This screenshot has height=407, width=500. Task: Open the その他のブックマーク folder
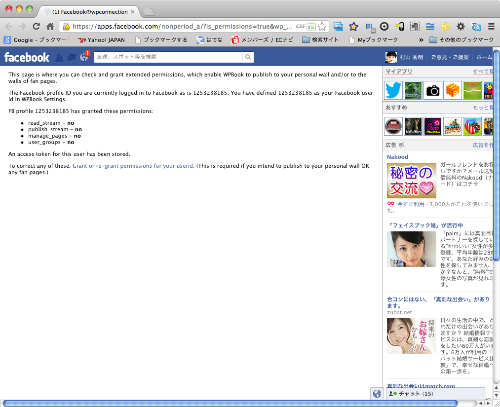click(x=461, y=40)
